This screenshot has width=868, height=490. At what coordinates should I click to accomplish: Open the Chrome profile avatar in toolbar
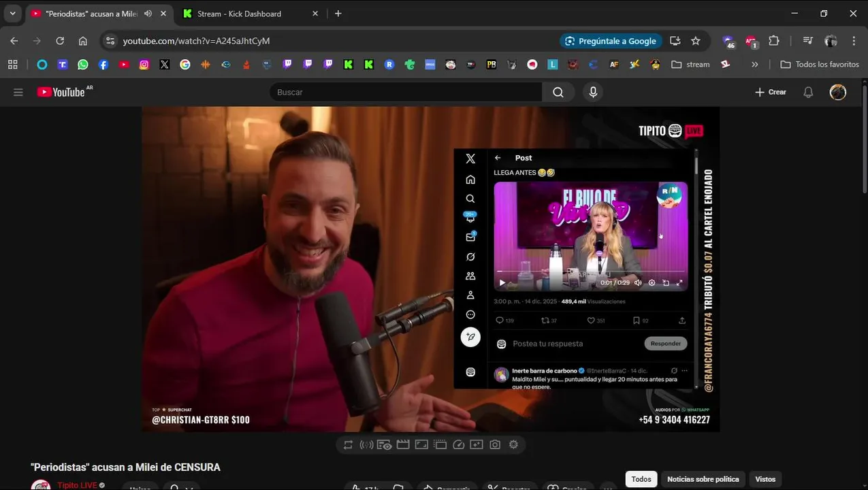point(831,41)
